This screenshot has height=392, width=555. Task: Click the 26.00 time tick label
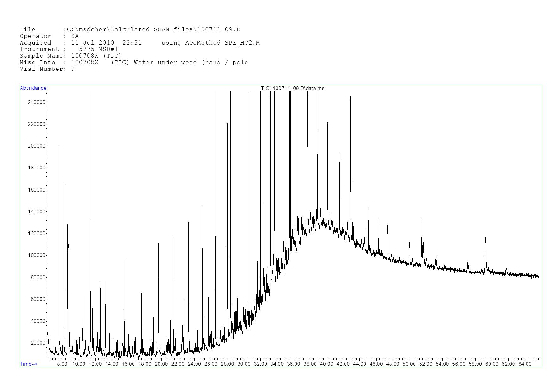coord(211,364)
